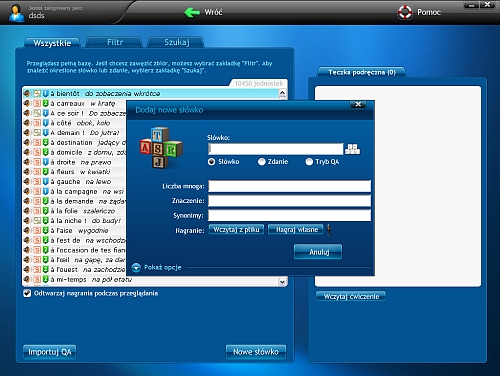500x376 pixels.
Task: Click the word list scroll down arrow
Action: (282, 282)
